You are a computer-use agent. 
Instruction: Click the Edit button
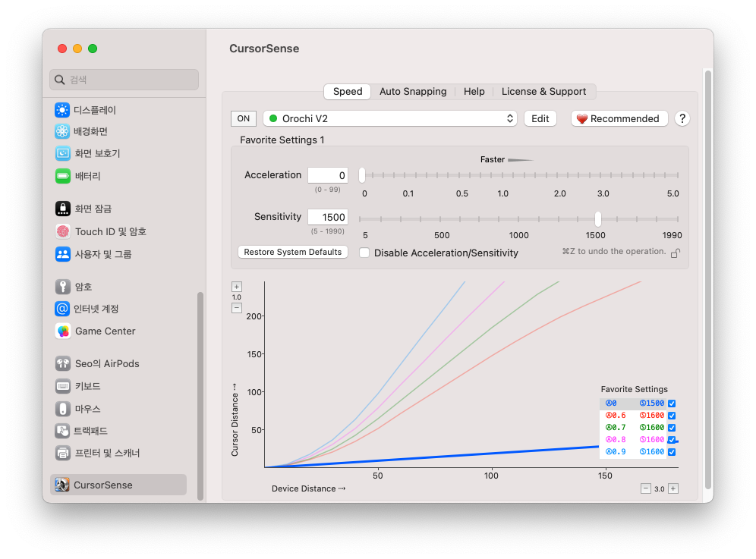point(540,118)
